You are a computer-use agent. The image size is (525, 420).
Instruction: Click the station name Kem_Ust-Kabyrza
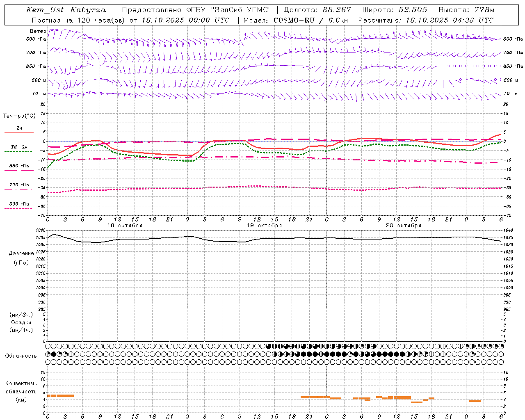66,10
